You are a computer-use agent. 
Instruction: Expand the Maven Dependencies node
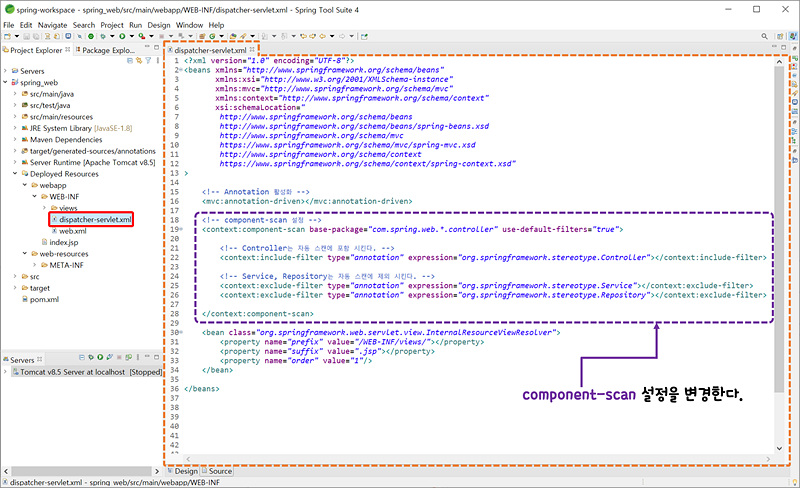point(15,139)
